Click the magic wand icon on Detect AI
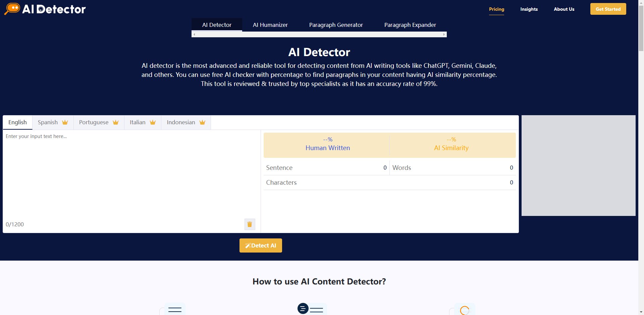Viewport: 644px width, 315px height. pos(248,245)
